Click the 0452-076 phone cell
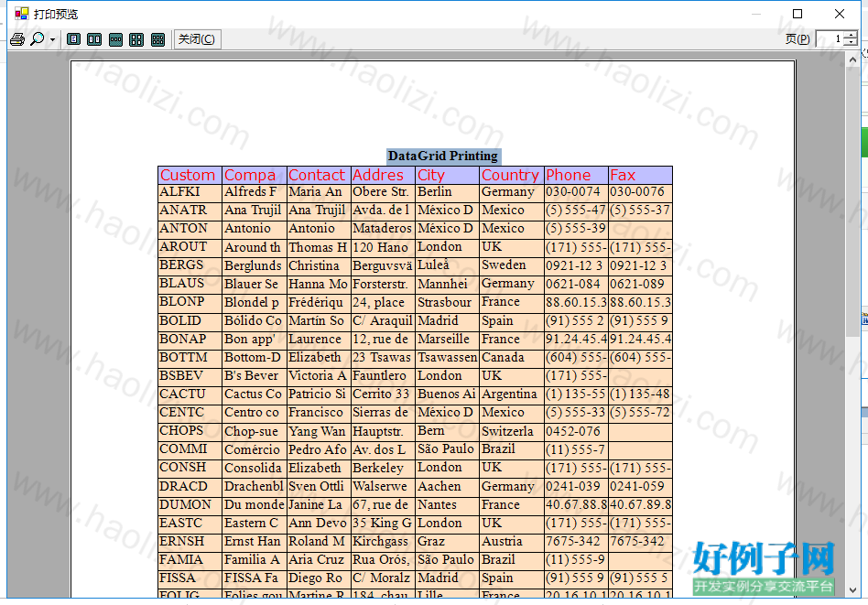This screenshot has height=605, width=868. [575, 431]
